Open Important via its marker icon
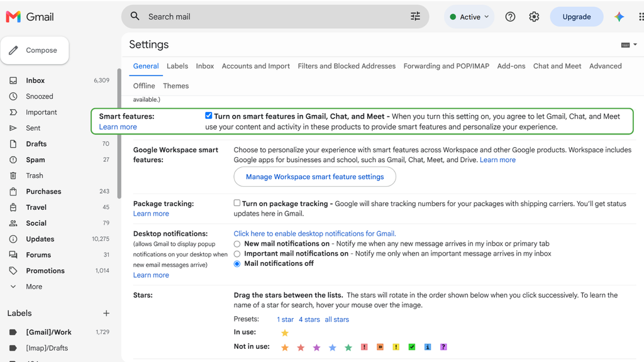644x362 pixels. (x=13, y=112)
